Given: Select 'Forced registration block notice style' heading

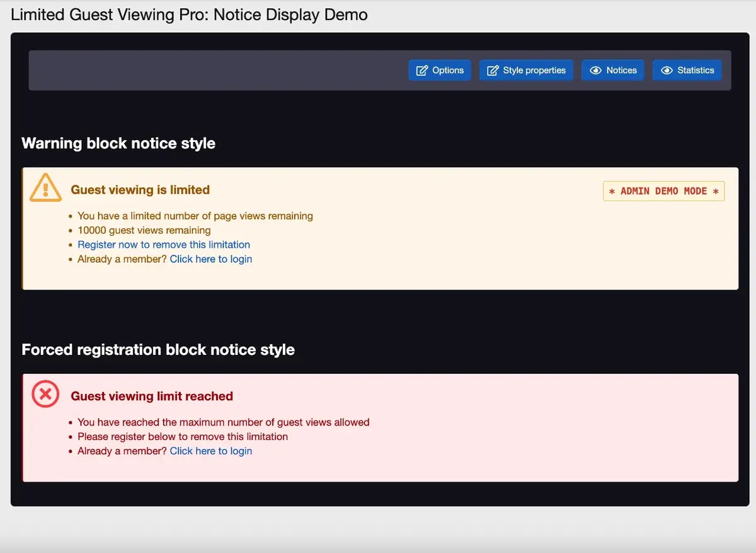Looking at the screenshot, I should click(x=158, y=350).
